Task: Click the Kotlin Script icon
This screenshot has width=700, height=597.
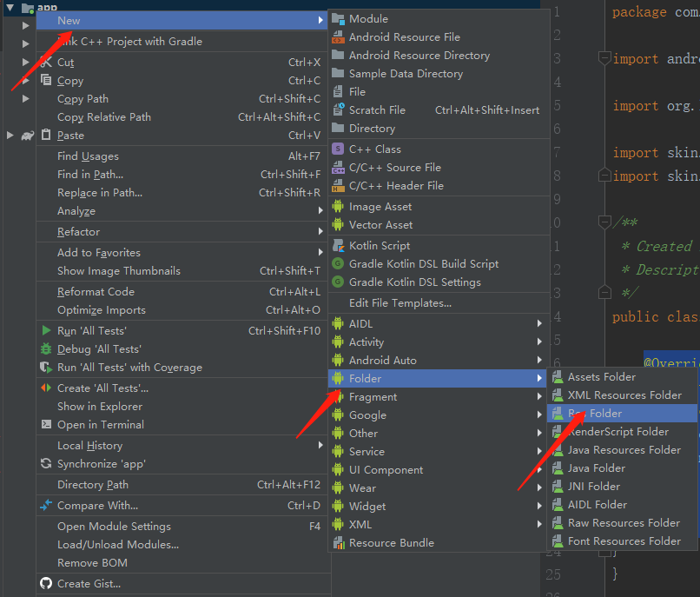Action: [338, 245]
